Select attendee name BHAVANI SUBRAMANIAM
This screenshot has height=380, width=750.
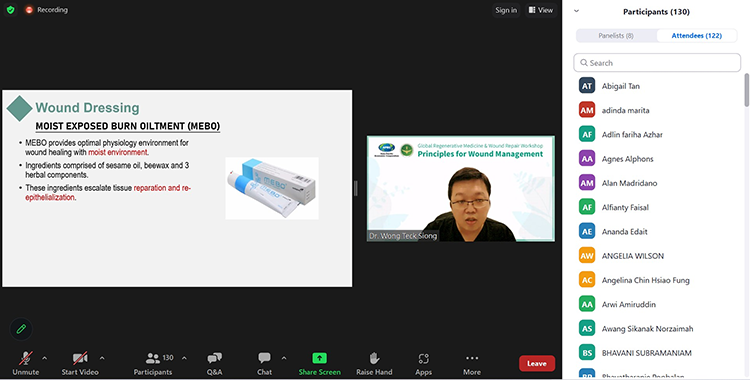point(647,353)
